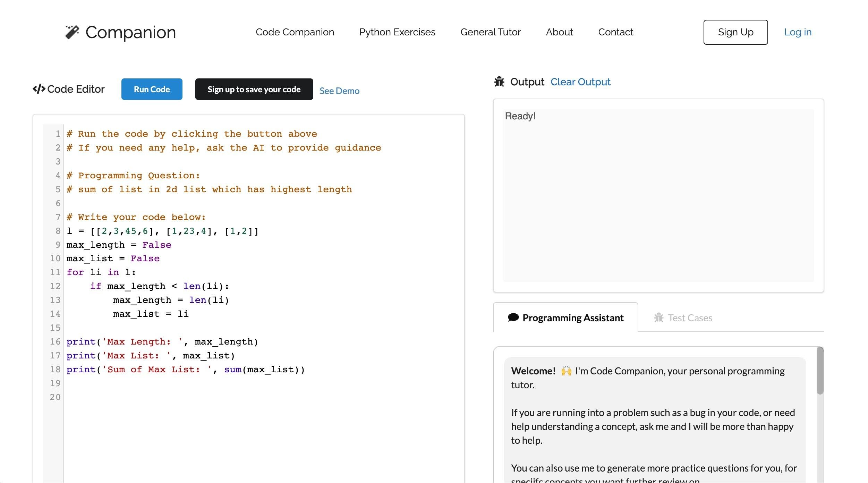Click the bug icon beside Output
The width and height of the screenshot is (868, 483).
click(x=499, y=82)
